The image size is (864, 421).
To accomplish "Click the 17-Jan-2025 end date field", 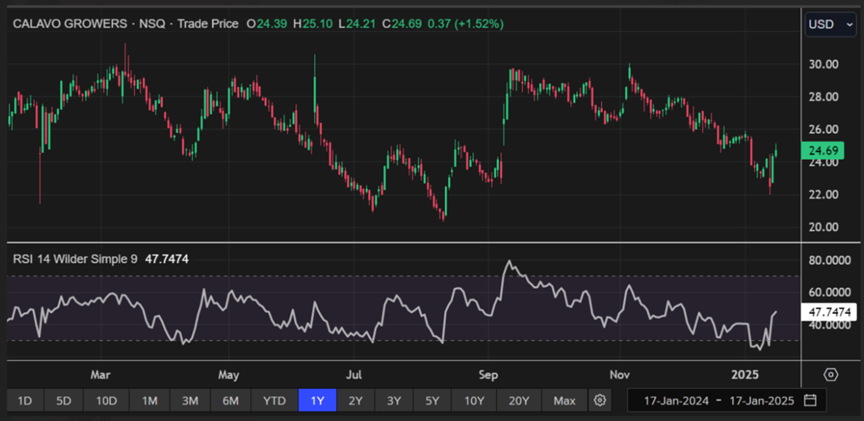I will 762,401.
